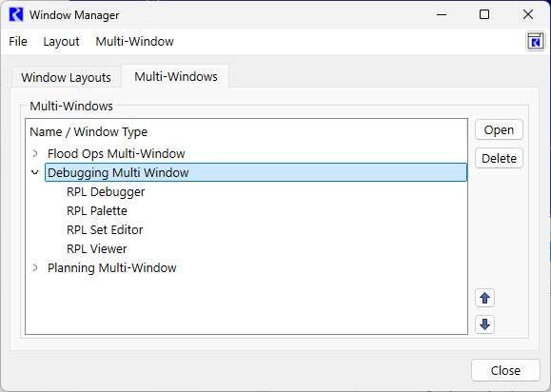The image size is (551, 392).
Task: Open the Multi-Window menu
Action: tap(134, 42)
